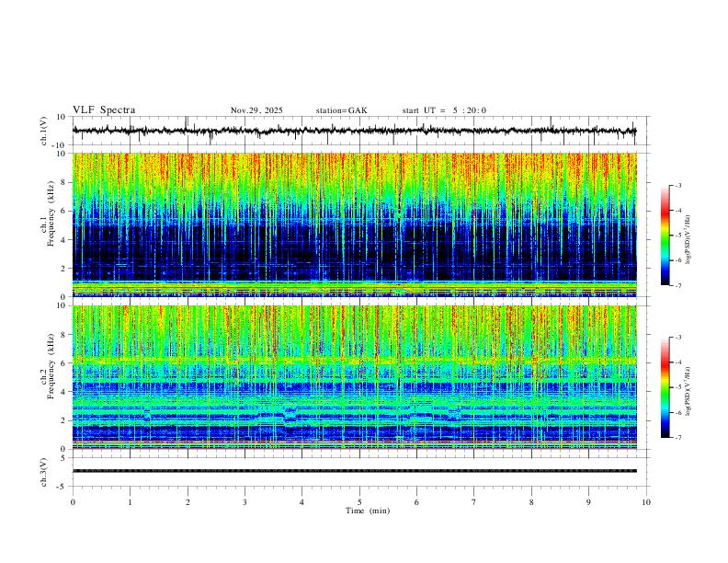Click the '-3' value on ch.1 colorbar

coord(677,185)
